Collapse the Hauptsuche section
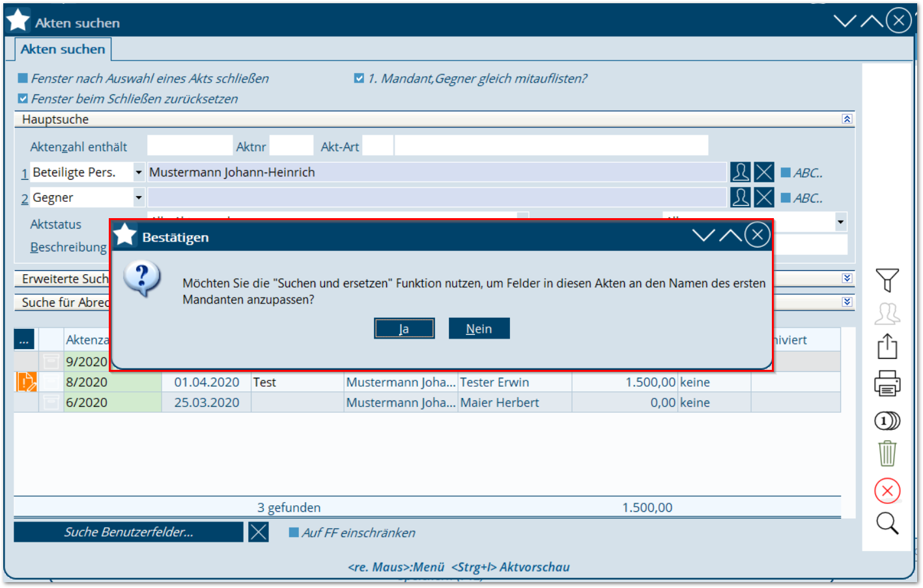The width and height of the screenshot is (923, 588). (x=847, y=119)
